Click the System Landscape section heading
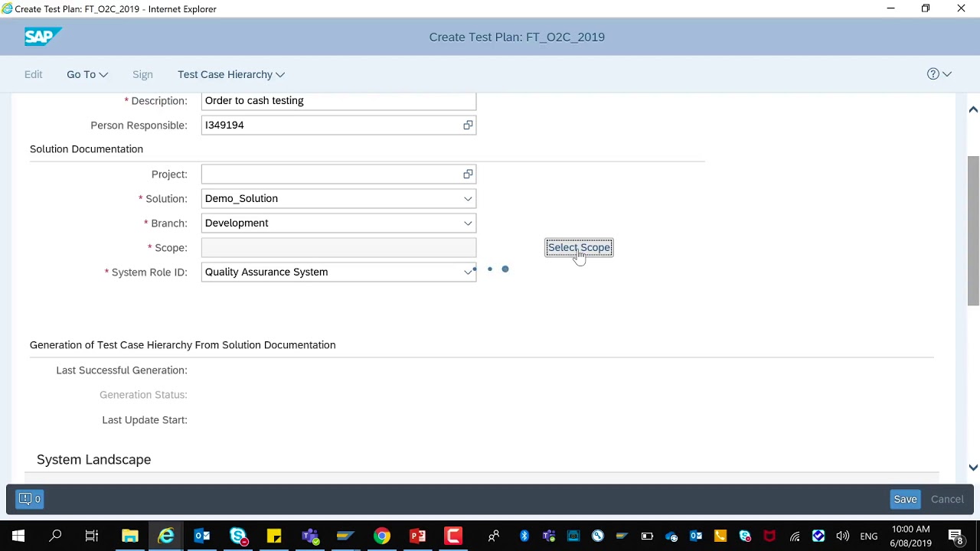 pyautogui.click(x=93, y=459)
